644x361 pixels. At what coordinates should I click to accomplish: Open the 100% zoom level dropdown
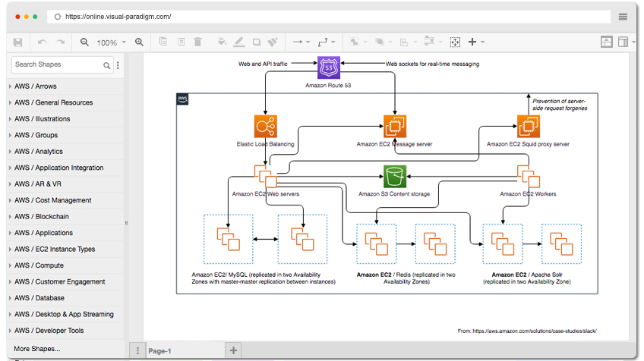pyautogui.click(x=111, y=42)
